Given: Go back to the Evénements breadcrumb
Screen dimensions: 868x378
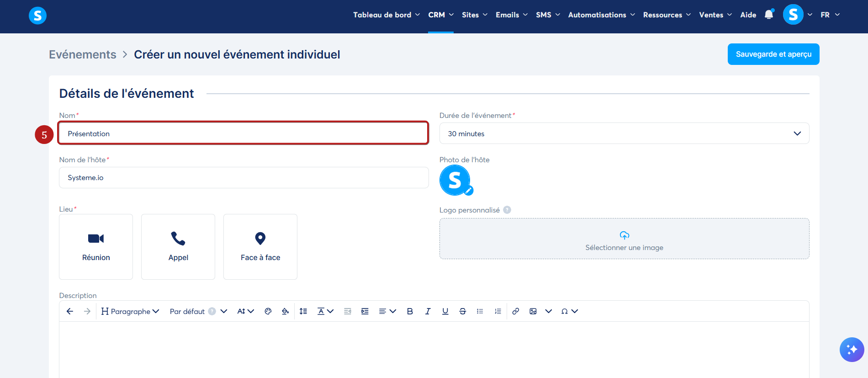Looking at the screenshot, I should tap(83, 54).
